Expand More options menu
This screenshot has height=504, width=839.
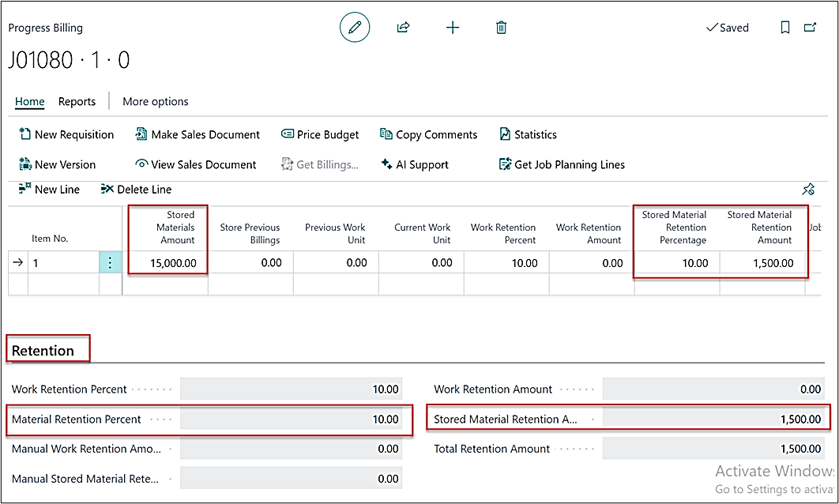click(x=155, y=101)
